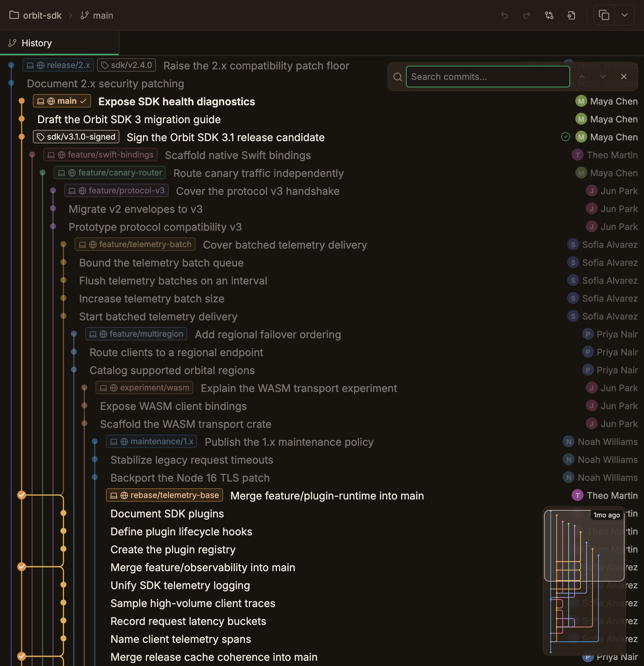Open commit 'Merge feature/observability into main'
The image size is (644, 666).
(x=203, y=567)
